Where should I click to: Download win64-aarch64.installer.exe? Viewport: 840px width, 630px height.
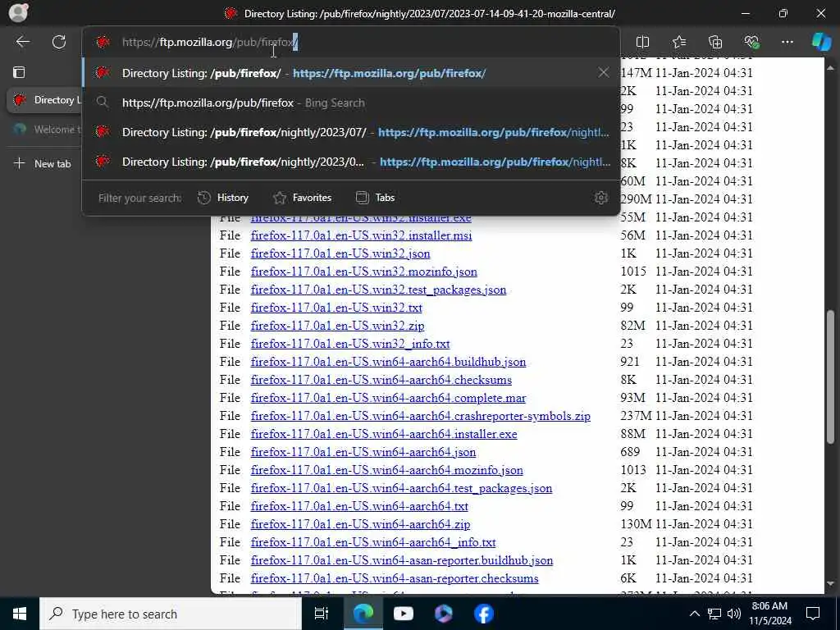click(384, 434)
